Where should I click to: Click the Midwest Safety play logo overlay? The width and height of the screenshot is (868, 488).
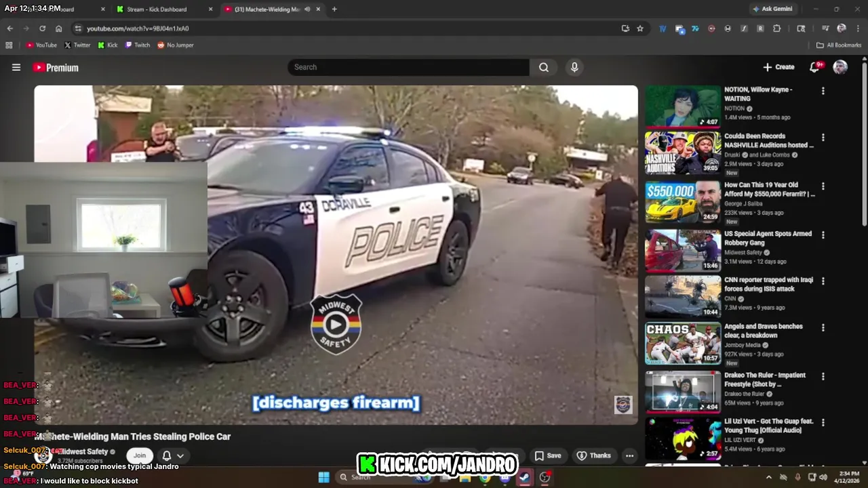[x=336, y=324]
